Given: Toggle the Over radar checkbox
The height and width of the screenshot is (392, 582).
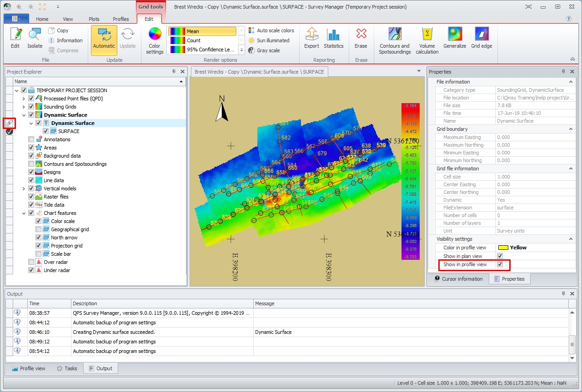Looking at the screenshot, I should pos(31,262).
